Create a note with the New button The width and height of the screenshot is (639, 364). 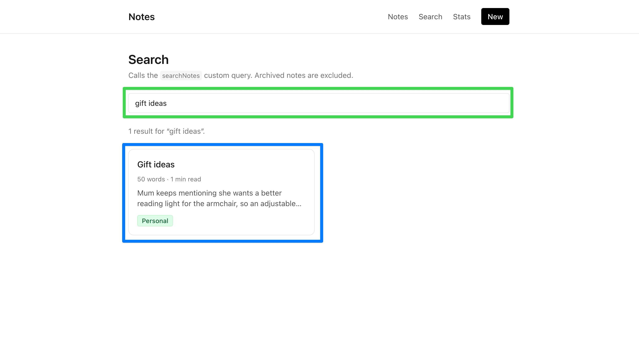[495, 17]
